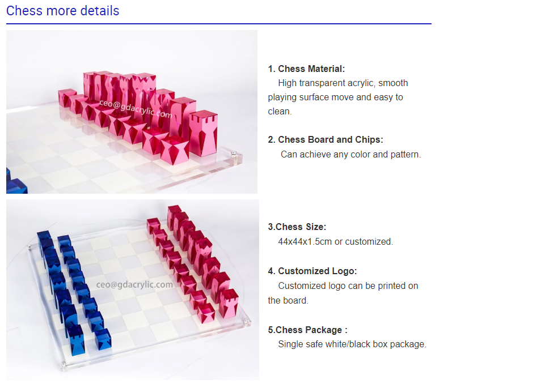Click the '44x44x1.5cm or customized' text

[335, 242]
